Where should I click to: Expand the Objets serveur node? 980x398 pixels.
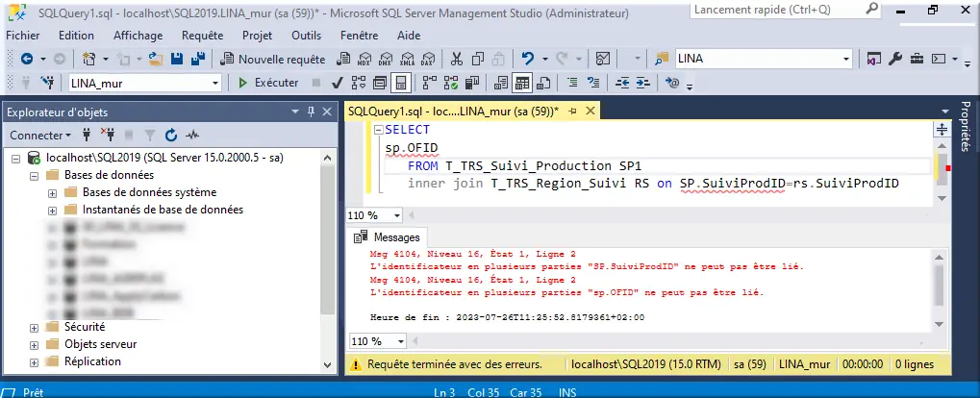coord(35,345)
